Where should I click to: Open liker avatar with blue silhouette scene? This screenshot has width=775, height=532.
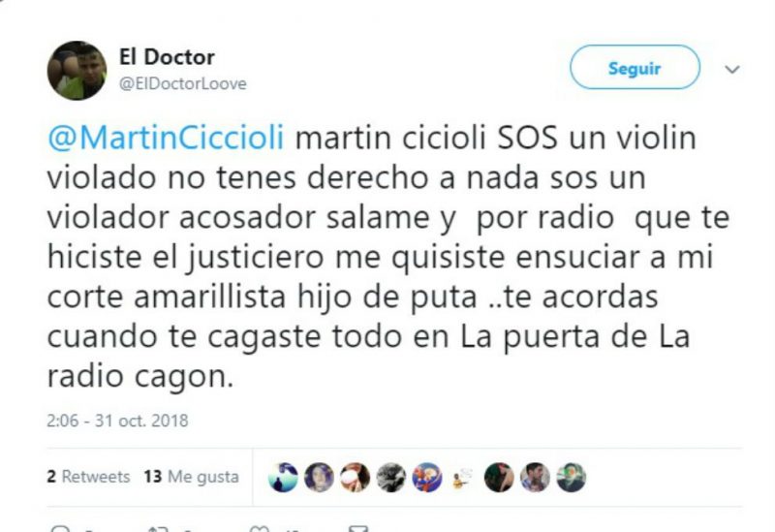283,478
